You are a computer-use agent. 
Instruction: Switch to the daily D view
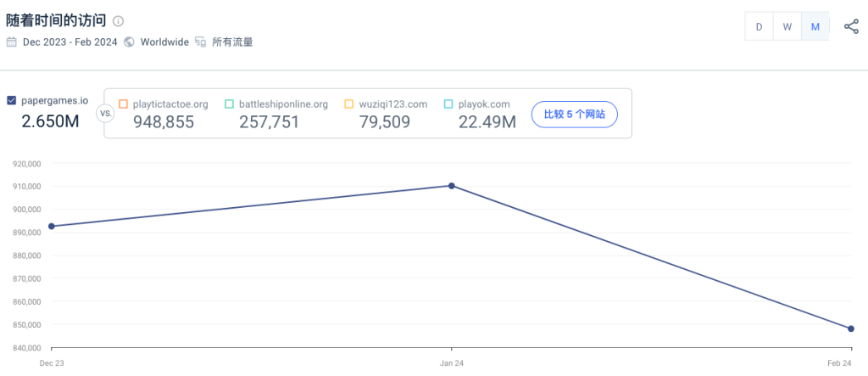point(759,26)
